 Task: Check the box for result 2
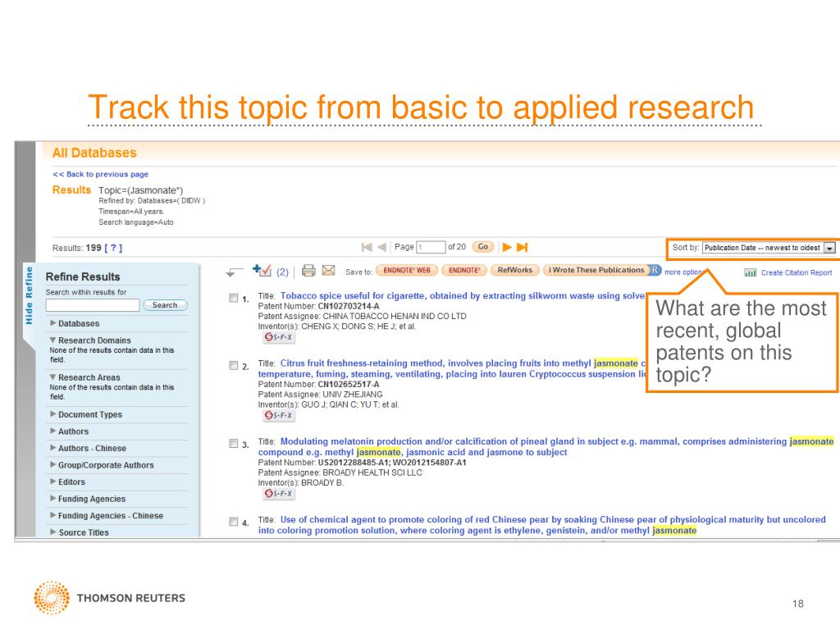(x=234, y=365)
